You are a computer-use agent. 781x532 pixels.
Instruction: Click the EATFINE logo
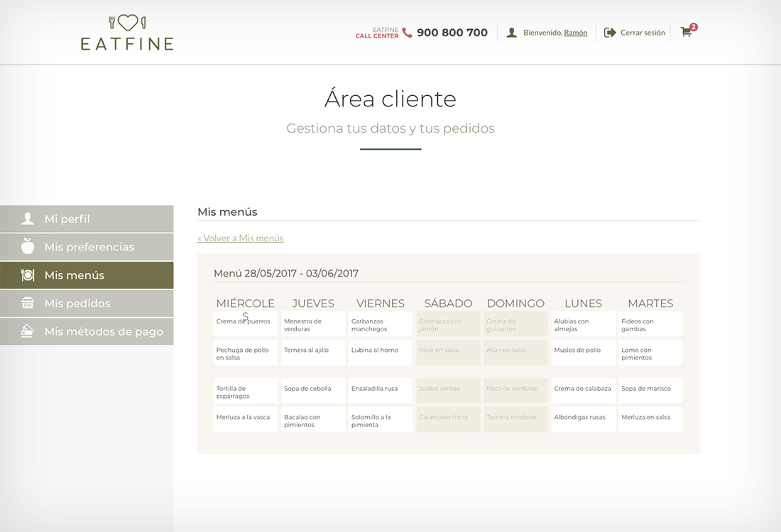(x=127, y=33)
